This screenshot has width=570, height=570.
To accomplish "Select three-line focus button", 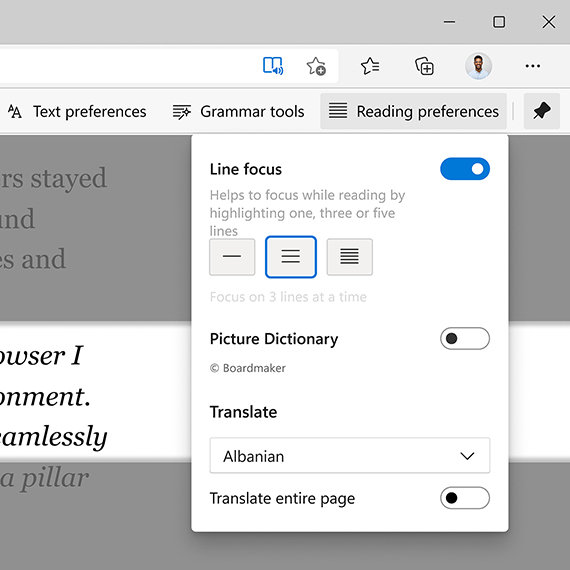I will [290, 257].
